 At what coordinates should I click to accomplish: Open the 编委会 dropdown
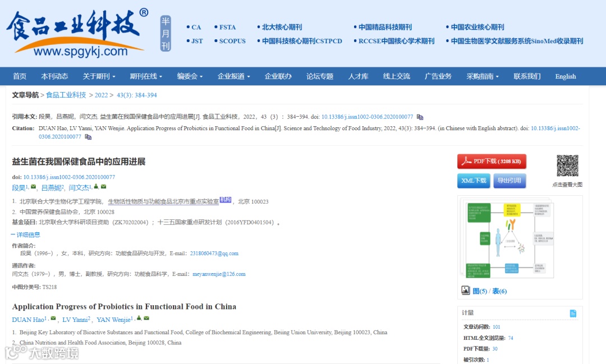(x=190, y=76)
